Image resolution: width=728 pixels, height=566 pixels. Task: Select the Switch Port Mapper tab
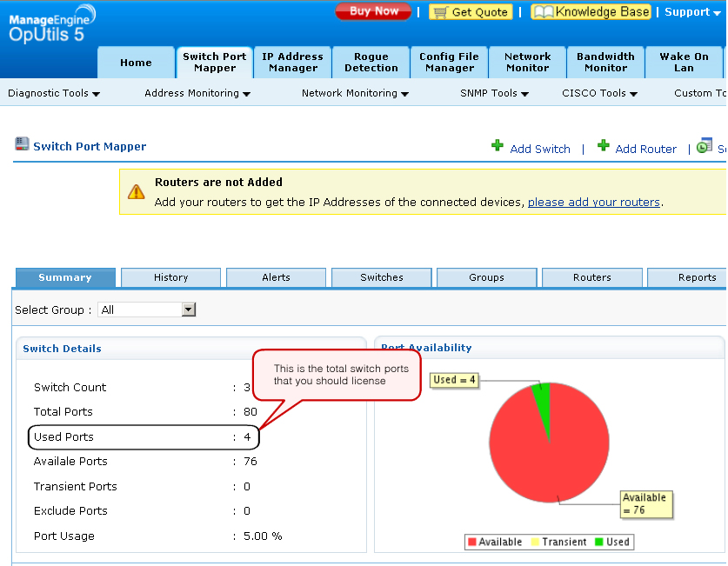[215, 63]
